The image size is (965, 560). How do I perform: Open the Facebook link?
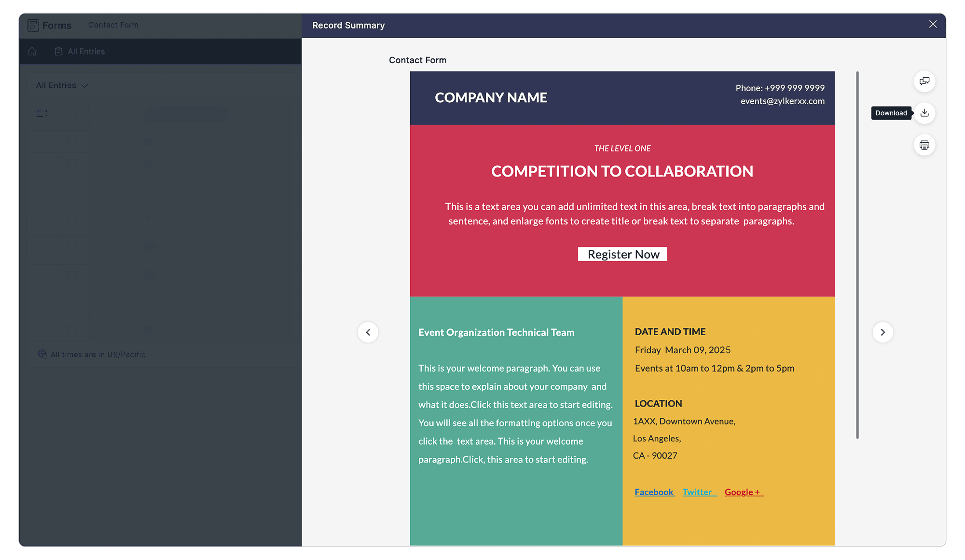(654, 492)
